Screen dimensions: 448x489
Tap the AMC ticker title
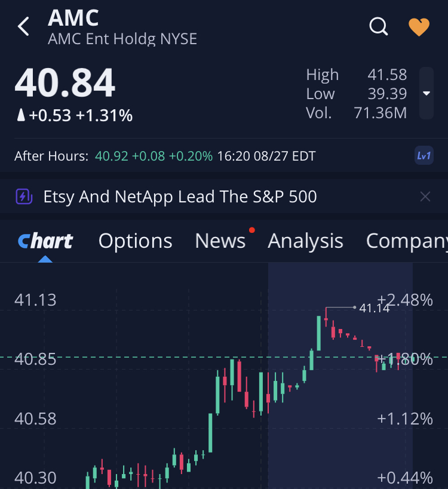[73, 18]
